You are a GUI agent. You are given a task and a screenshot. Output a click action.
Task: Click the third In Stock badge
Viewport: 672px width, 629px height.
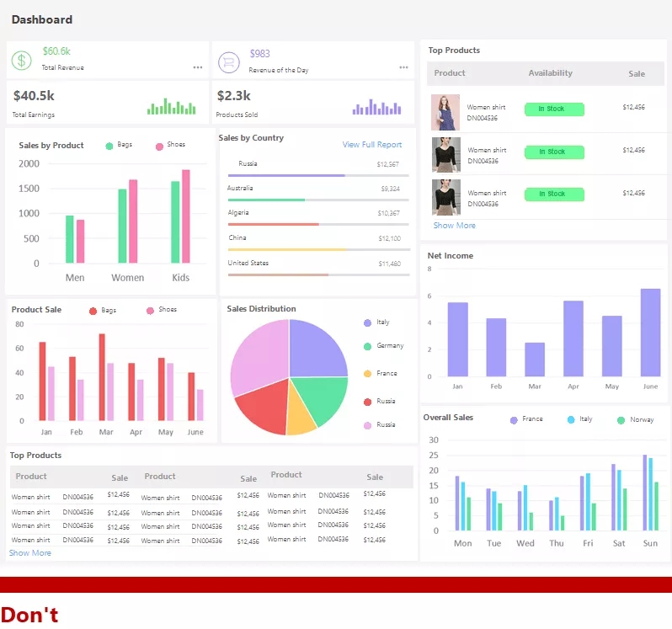tap(554, 195)
